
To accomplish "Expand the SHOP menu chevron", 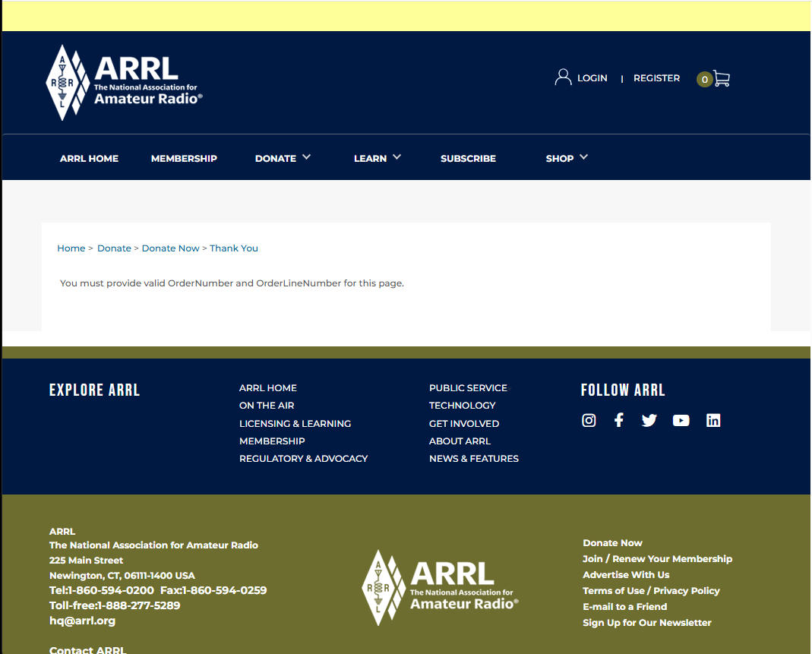I will [583, 157].
